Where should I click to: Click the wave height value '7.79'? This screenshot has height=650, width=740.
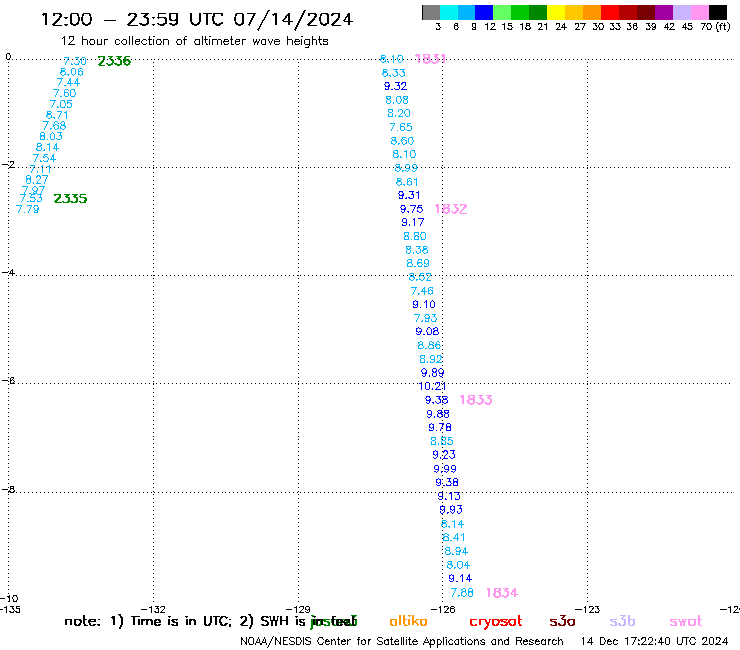coord(27,210)
